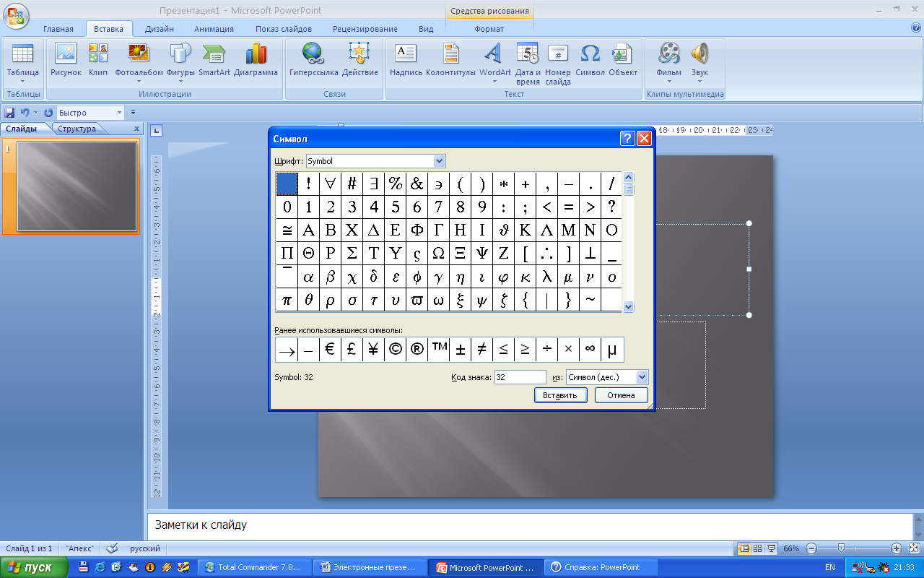The width and height of the screenshot is (924, 578).
Task: Open PowerPoint help question mark icon
Action: coord(916,28)
